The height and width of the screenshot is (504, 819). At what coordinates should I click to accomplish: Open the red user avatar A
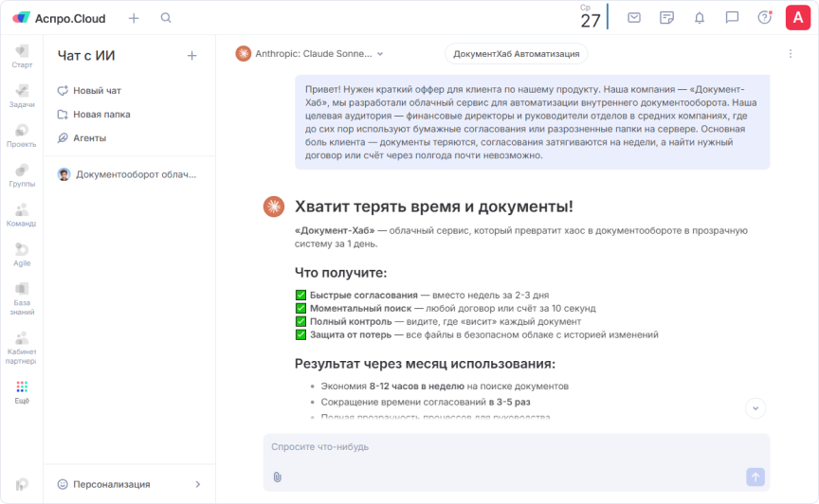(797, 18)
